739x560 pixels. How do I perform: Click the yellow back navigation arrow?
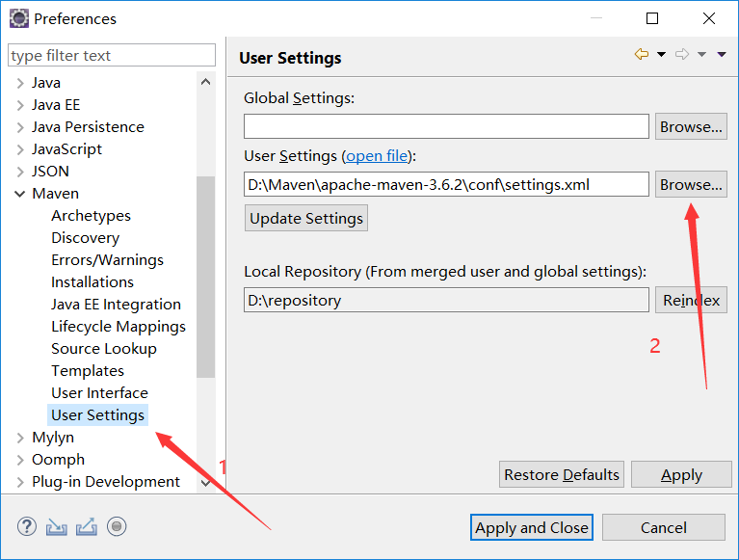642,55
